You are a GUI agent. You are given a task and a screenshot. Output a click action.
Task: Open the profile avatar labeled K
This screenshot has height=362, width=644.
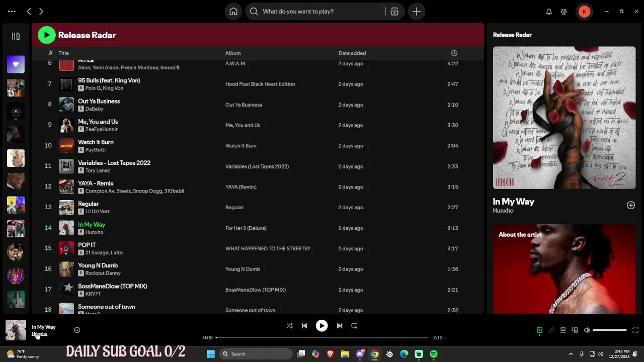pyautogui.click(x=584, y=12)
